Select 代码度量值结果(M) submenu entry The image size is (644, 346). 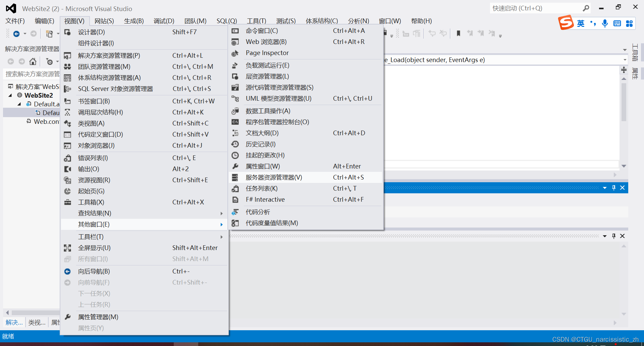click(306, 223)
